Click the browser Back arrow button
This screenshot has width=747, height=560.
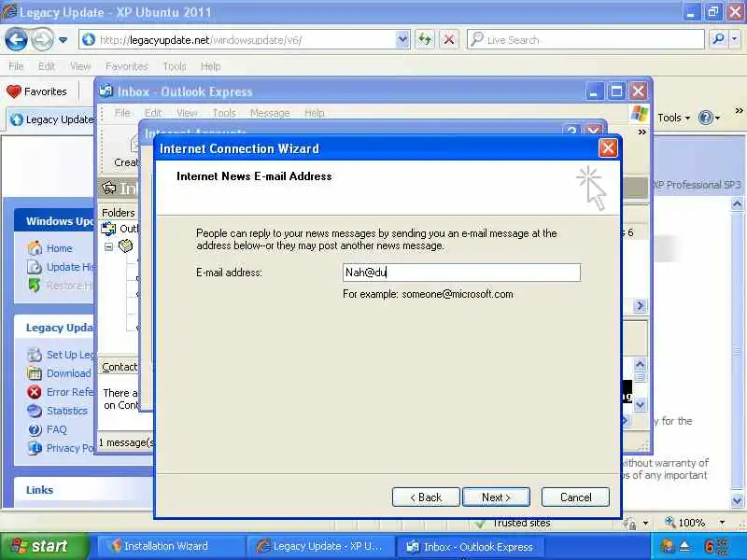16,39
